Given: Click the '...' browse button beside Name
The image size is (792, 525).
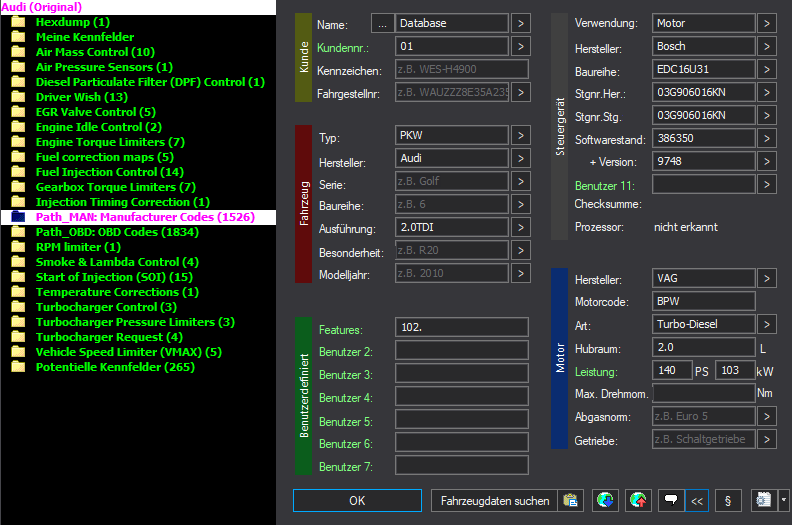Looking at the screenshot, I should (x=382, y=23).
